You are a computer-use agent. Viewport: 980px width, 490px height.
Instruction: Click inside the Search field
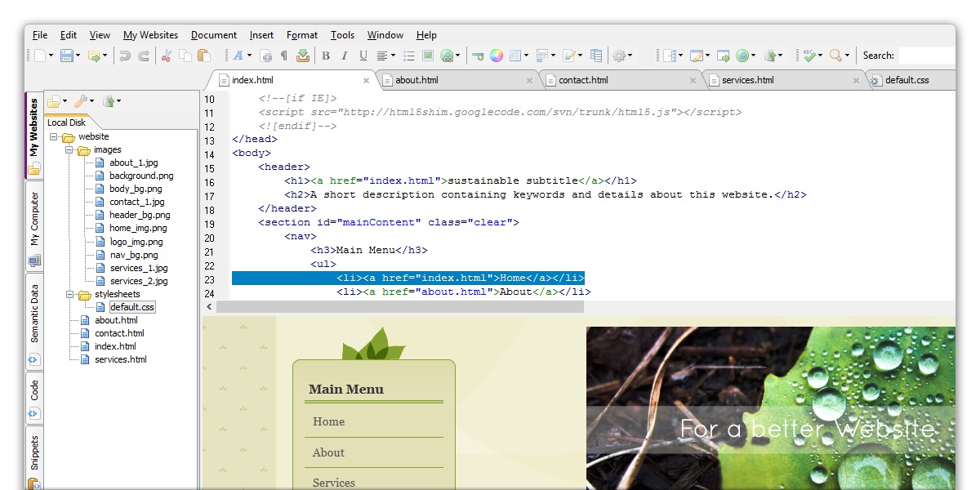pyautogui.click(x=927, y=56)
